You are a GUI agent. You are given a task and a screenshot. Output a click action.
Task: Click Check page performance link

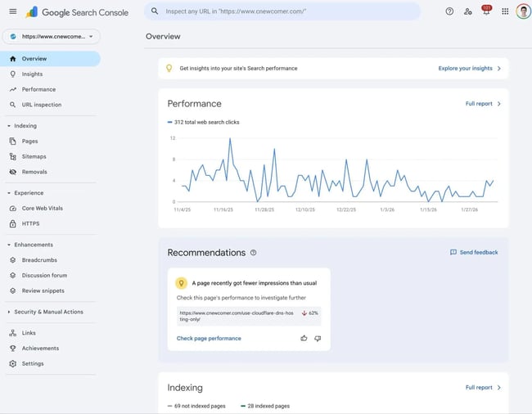pos(209,339)
